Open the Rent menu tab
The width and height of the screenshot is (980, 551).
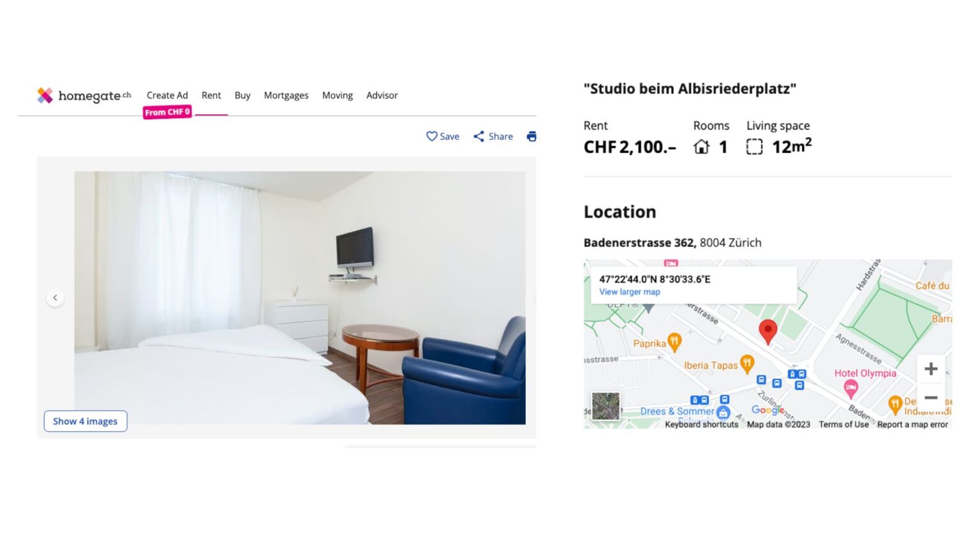click(211, 96)
